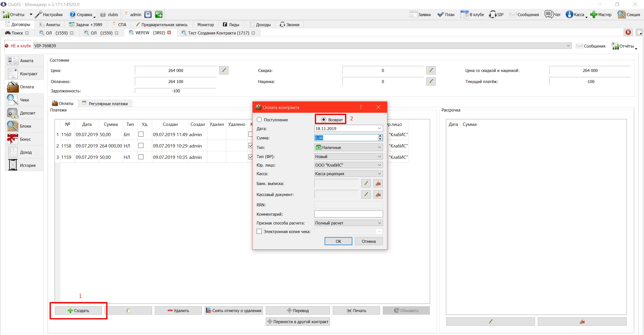Viewport: 644px width, 335px height.
Task: Select the Поступление radio button
Action: click(x=259, y=120)
